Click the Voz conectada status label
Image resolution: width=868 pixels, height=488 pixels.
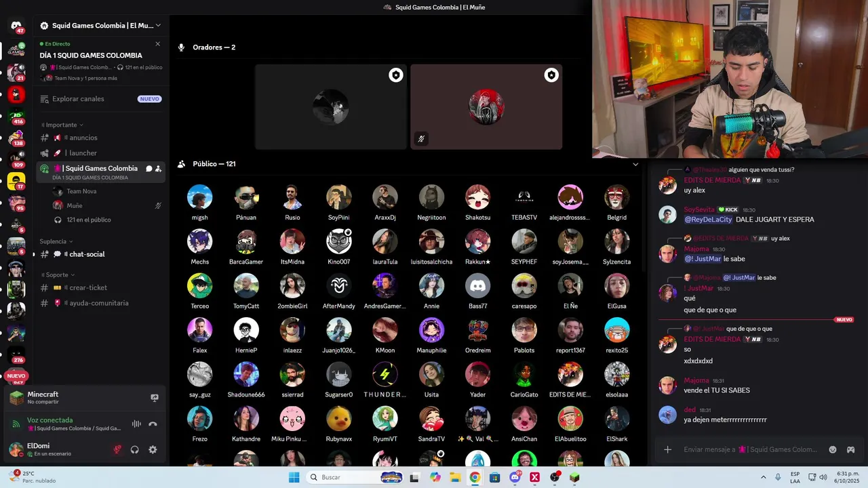click(50, 420)
